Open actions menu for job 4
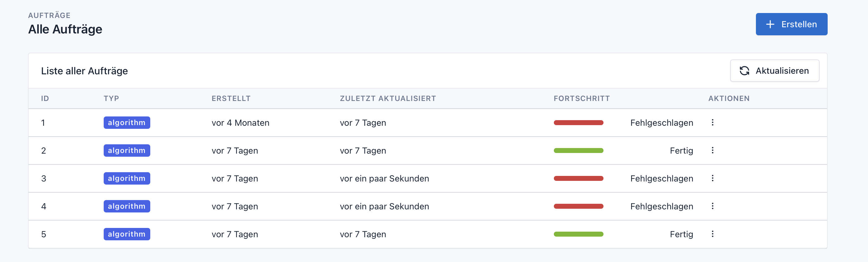The height and width of the screenshot is (262, 868). click(x=712, y=206)
